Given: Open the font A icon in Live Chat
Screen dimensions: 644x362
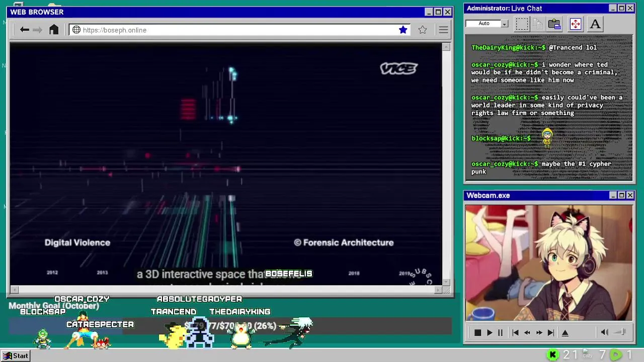Looking at the screenshot, I should point(595,24).
